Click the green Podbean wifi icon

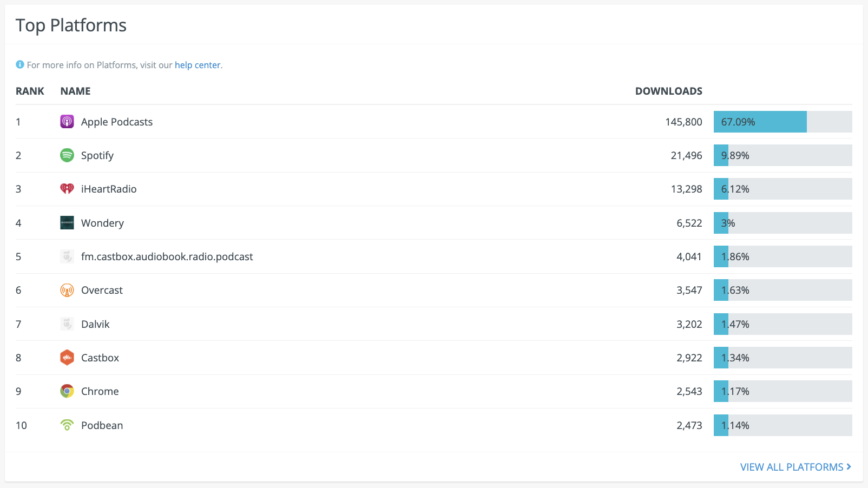67,425
